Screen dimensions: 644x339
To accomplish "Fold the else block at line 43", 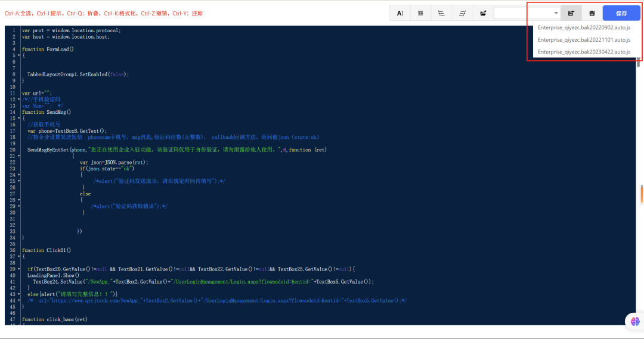I will point(19,294).
